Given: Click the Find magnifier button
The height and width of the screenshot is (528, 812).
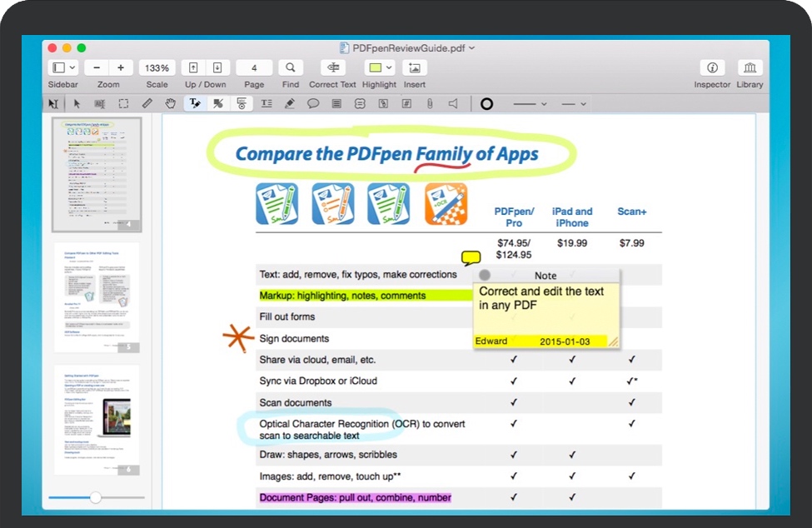Looking at the screenshot, I should click(290, 67).
